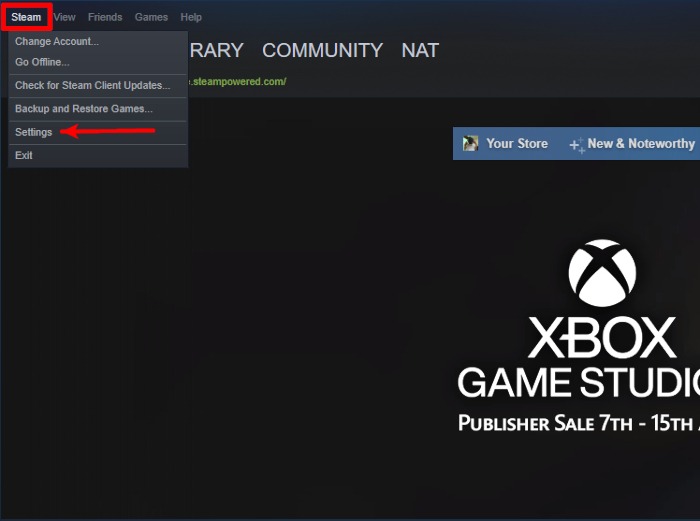700x521 pixels.
Task: Click the Your Store avatar icon
Action: pyautogui.click(x=470, y=143)
